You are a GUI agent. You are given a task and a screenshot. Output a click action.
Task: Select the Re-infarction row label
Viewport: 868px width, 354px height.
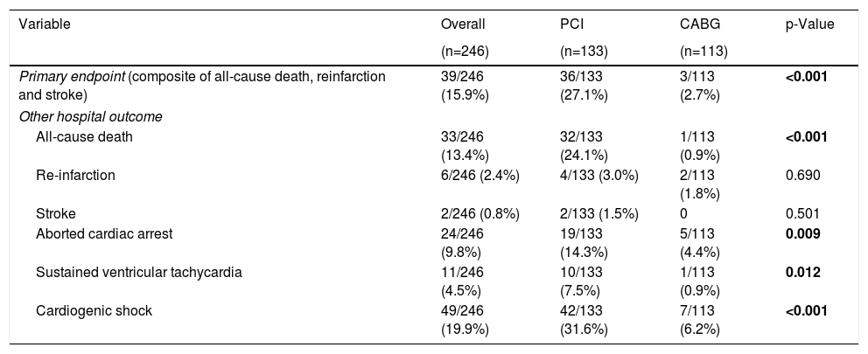tap(75, 175)
